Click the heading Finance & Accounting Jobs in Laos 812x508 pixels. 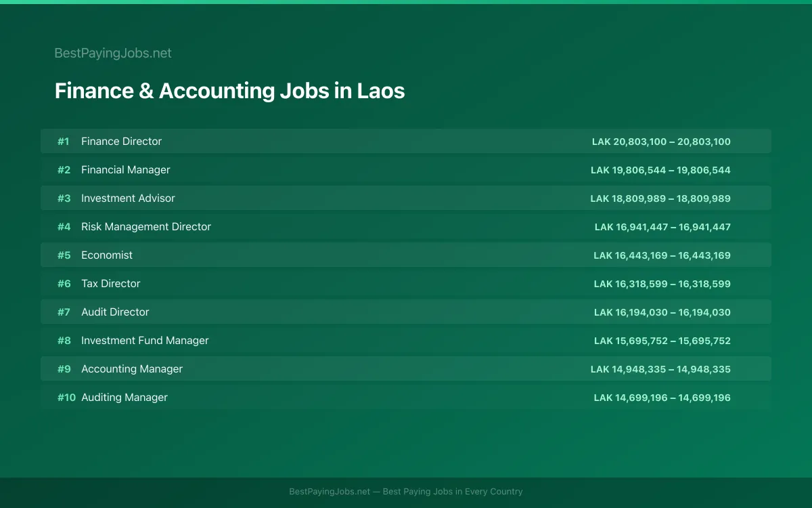[x=229, y=91]
